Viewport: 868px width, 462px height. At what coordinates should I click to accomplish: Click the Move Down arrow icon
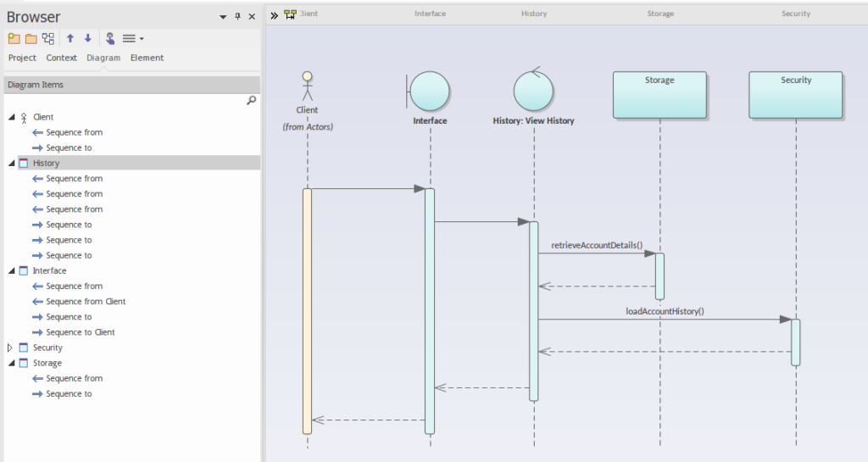[x=87, y=38]
